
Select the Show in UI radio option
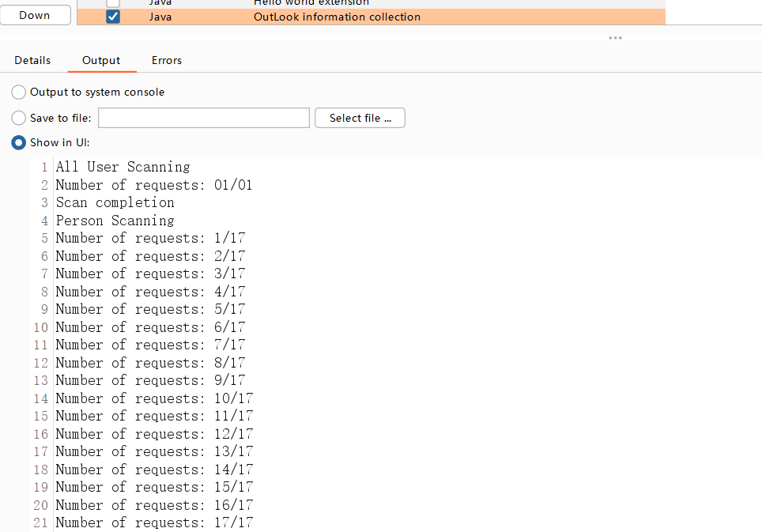point(18,143)
